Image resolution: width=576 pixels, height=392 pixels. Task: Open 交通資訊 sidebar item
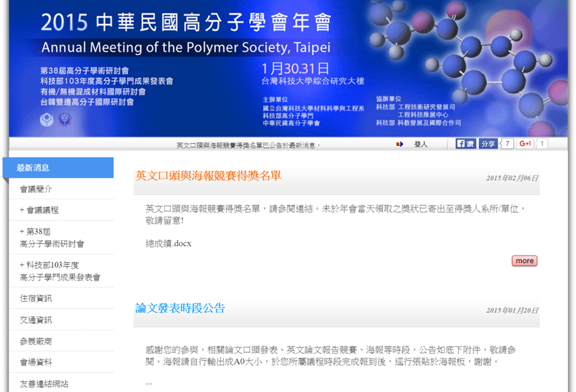[x=36, y=319]
